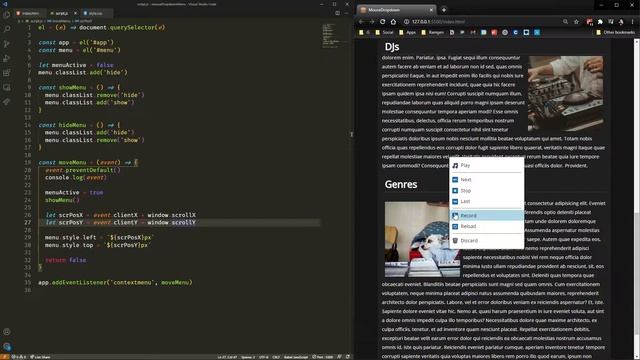The height and width of the screenshot is (360, 640).
Task: Click the DJs heading on the page
Action: pos(392,47)
